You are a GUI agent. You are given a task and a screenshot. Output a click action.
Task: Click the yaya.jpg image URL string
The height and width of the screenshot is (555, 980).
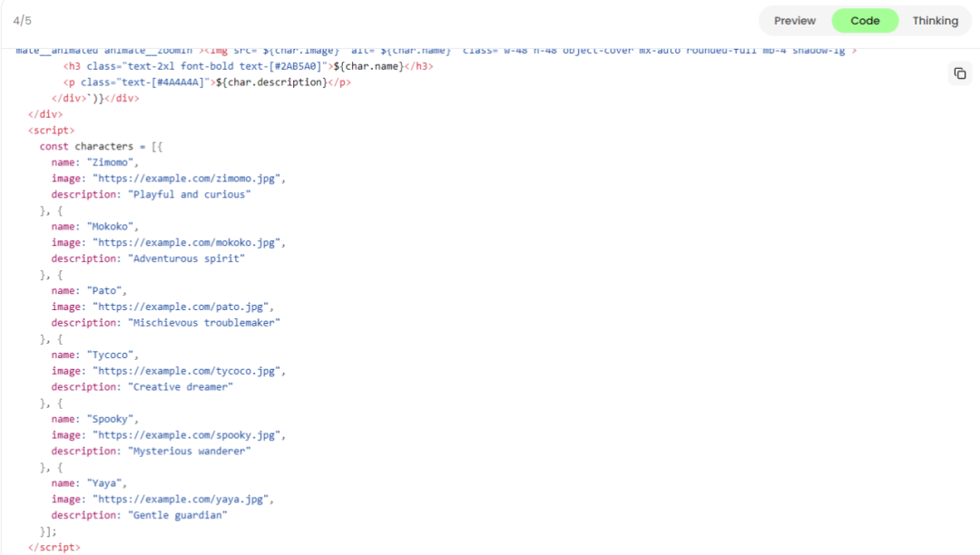(x=182, y=499)
